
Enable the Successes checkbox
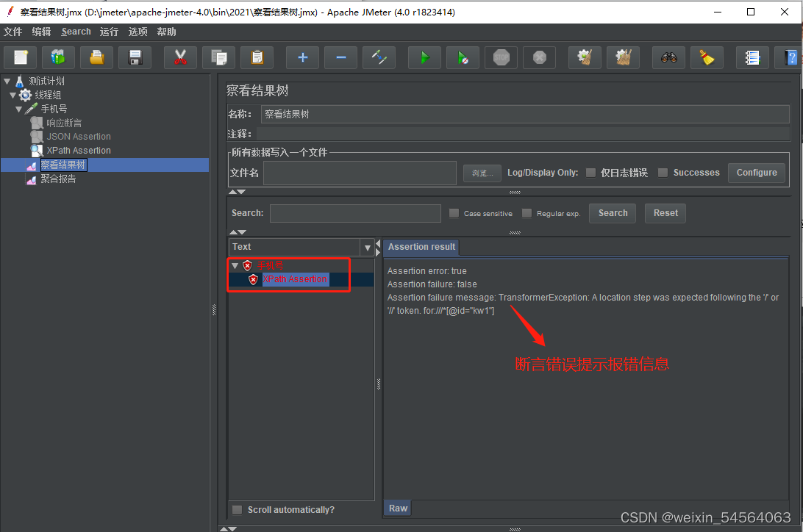(663, 173)
